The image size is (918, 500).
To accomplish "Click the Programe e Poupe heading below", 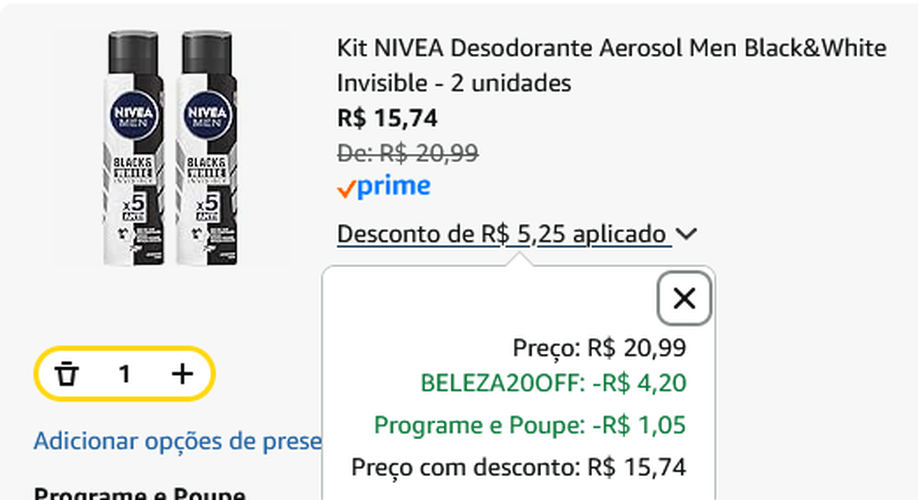I will tap(139, 494).
